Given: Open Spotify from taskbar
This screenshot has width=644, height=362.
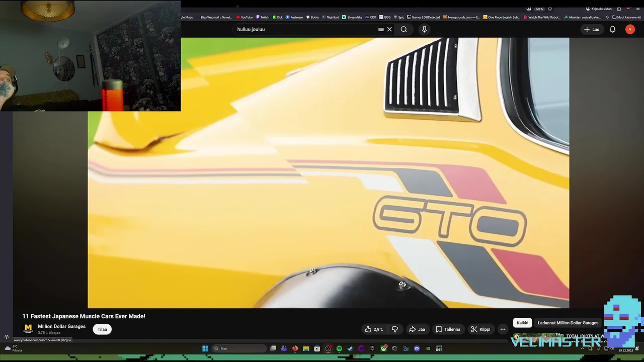Looking at the screenshot, I should [339, 348].
